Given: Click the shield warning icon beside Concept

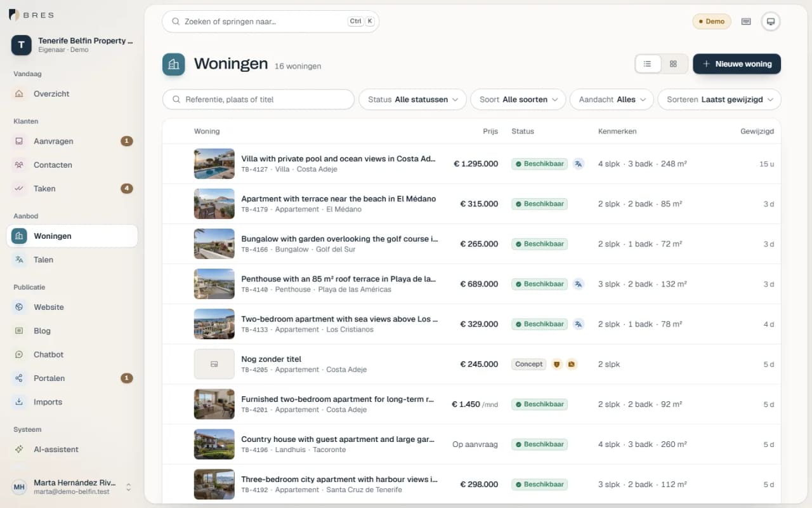Looking at the screenshot, I should [x=557, y=364].
